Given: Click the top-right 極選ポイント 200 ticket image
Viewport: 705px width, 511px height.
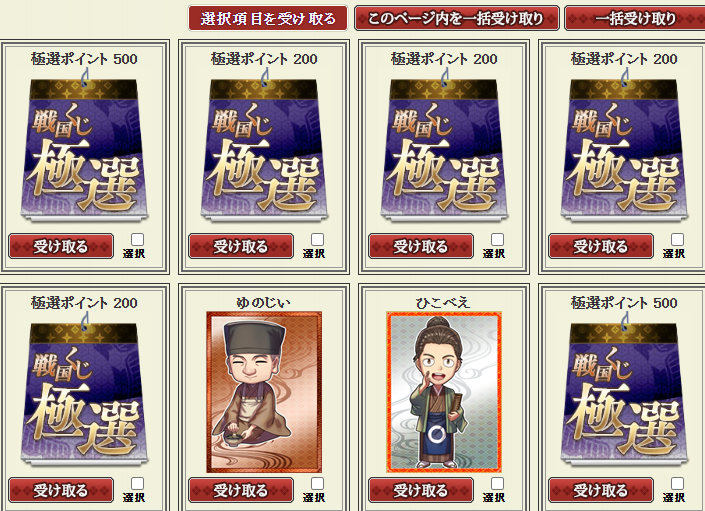Looking at the screenshot, I should 624,146.
